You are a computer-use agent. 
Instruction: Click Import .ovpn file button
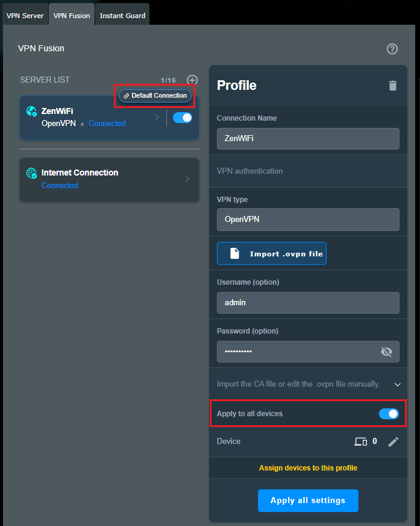pos(272,253)
